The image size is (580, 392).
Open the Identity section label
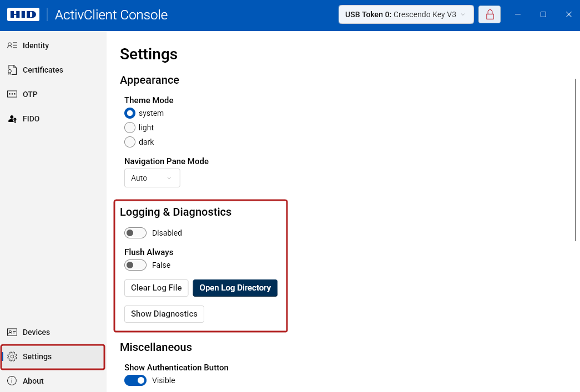[x=36, y=45]
